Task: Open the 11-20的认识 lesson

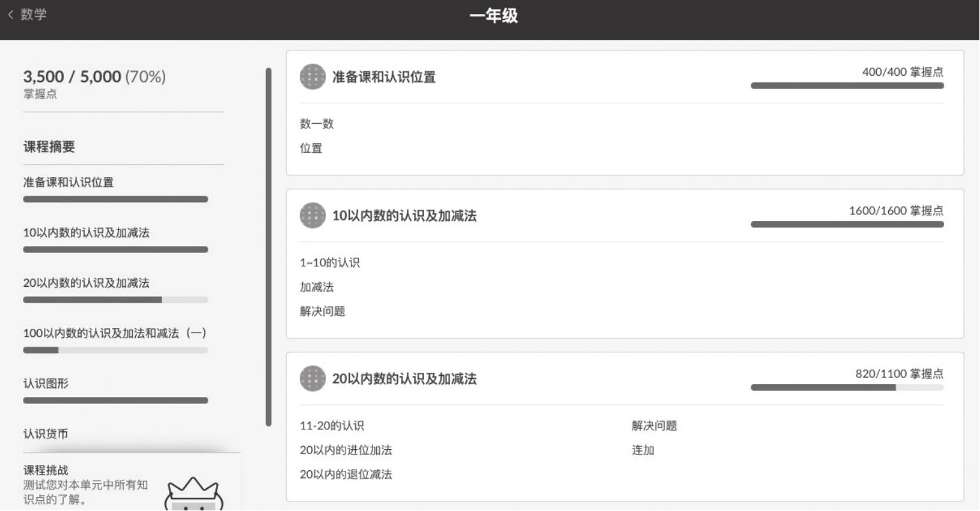Action: (332, 426)
